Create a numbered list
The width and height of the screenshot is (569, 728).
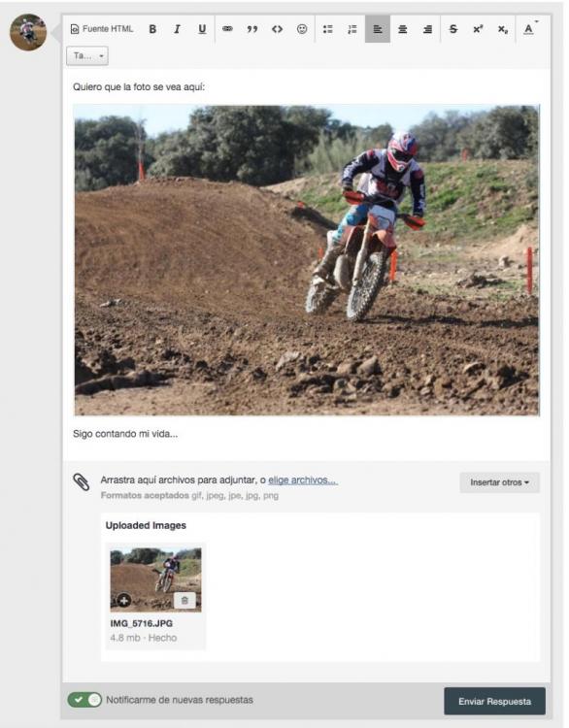(352, 29)
